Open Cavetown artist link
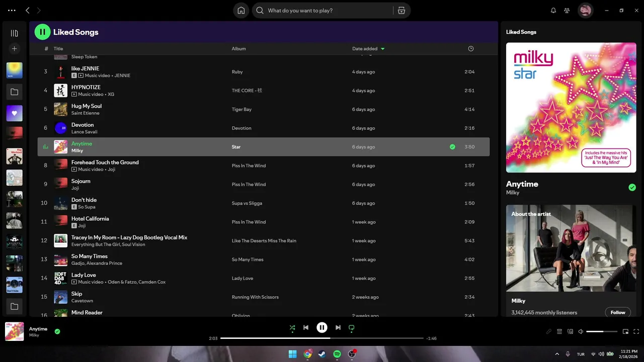The width and height of the screenshot is (644, 362). tap(82, 301)
